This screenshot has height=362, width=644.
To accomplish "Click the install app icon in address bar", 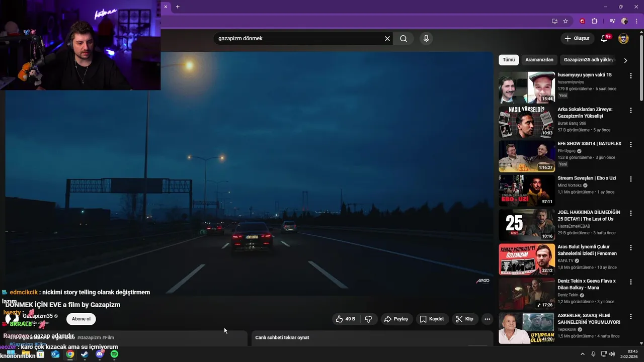I will coord(554,21).
